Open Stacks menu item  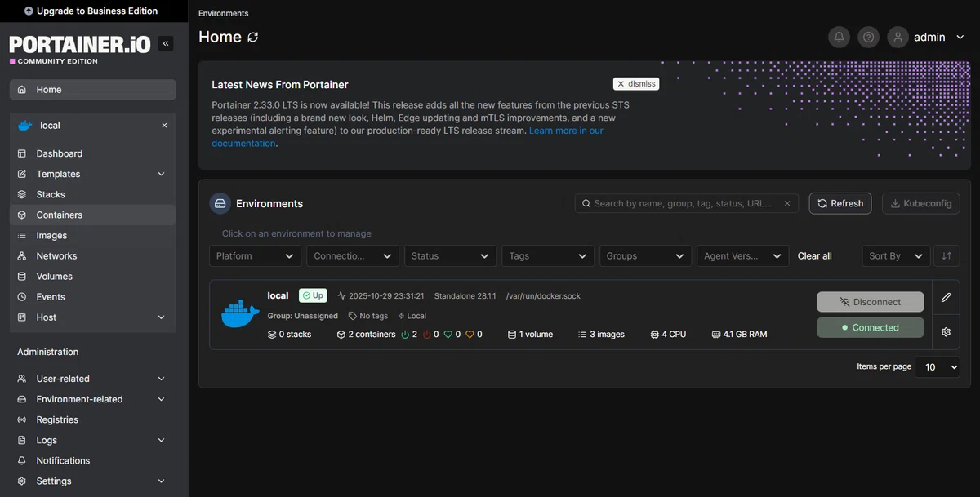click(92, 194)
